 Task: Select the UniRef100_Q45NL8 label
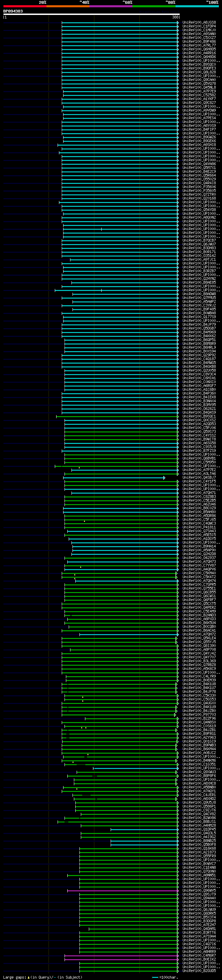click(x=199, y=88)
